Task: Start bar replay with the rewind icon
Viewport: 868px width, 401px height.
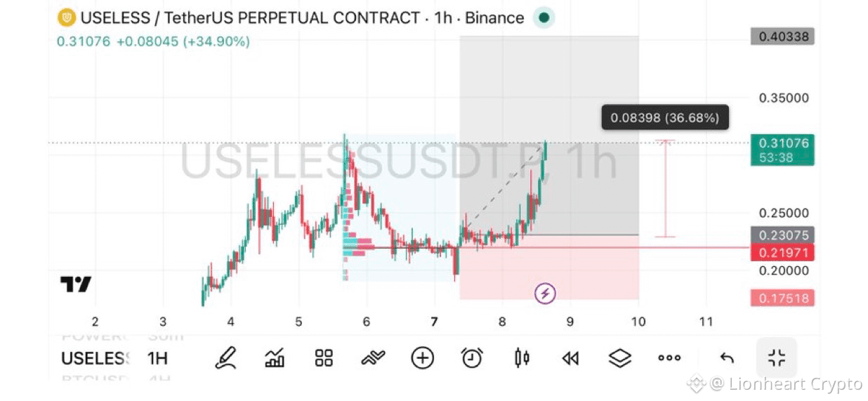Action: point(570,358)
